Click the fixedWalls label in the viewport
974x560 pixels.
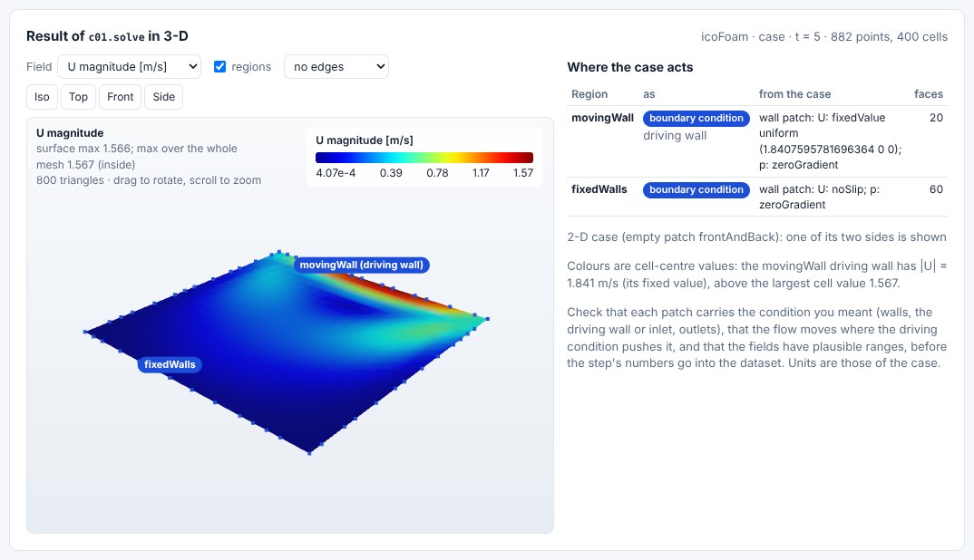170,364
